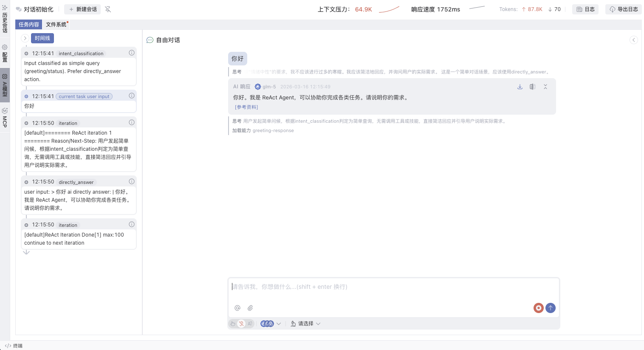Click the 新建会话 button
The image size is (644, 350).
pyautogui.click(x=83, y=9)
